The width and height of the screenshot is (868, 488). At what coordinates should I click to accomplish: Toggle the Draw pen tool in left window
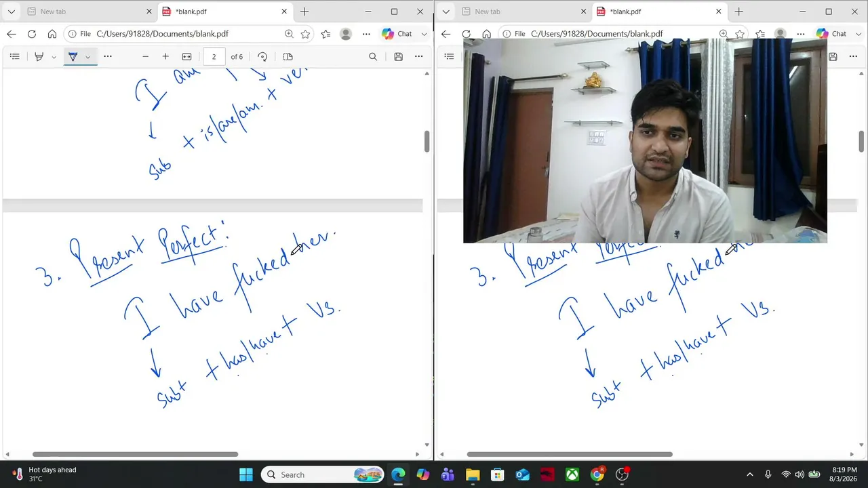(73, 57)
